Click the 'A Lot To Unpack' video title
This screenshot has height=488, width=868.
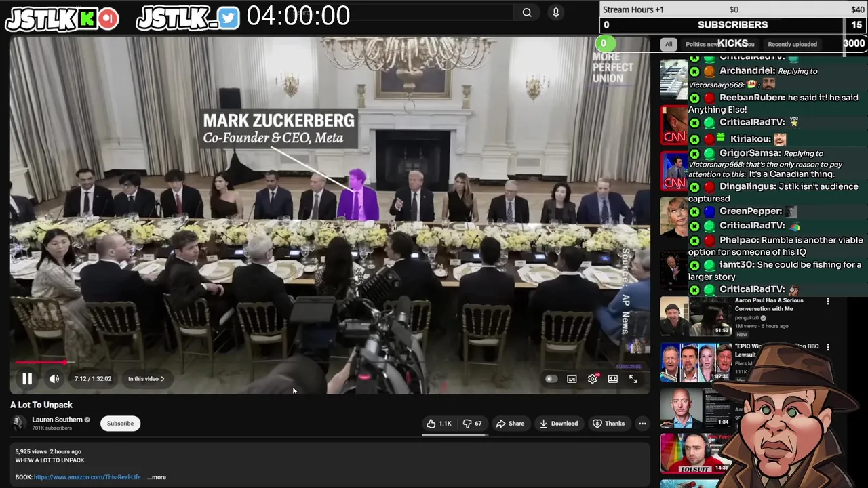click(41, 405)
